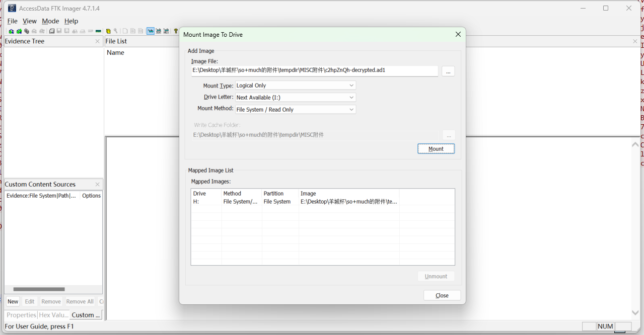
Task: Close the Mount Image To Drive dialog X
Action: [x=458, y=34]
